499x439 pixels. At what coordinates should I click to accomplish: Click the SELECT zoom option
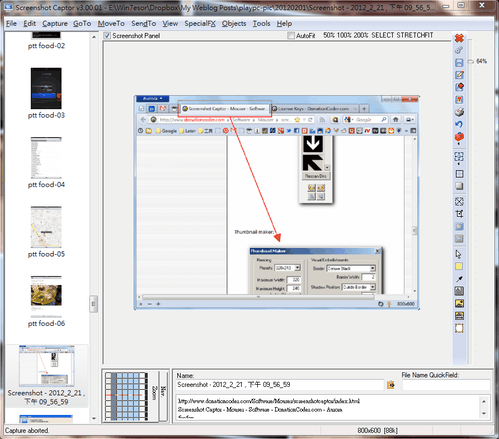pyautogui.click(x=383, y=35)
